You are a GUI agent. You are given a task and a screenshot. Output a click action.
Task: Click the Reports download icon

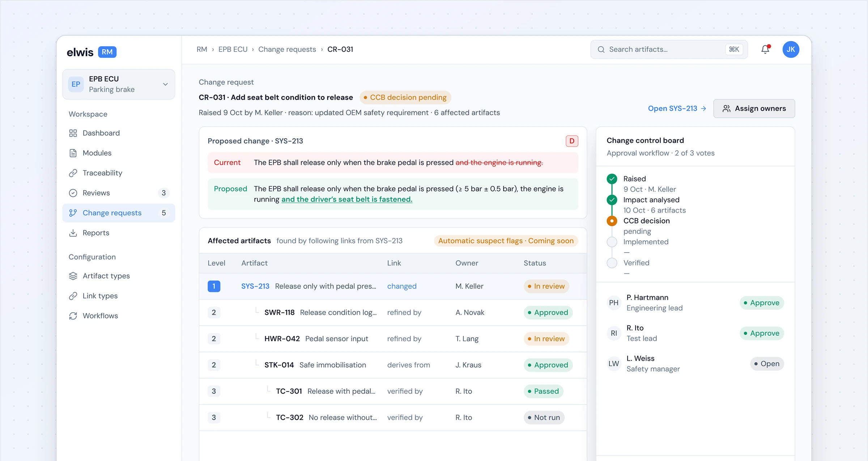tap(73, 233)
